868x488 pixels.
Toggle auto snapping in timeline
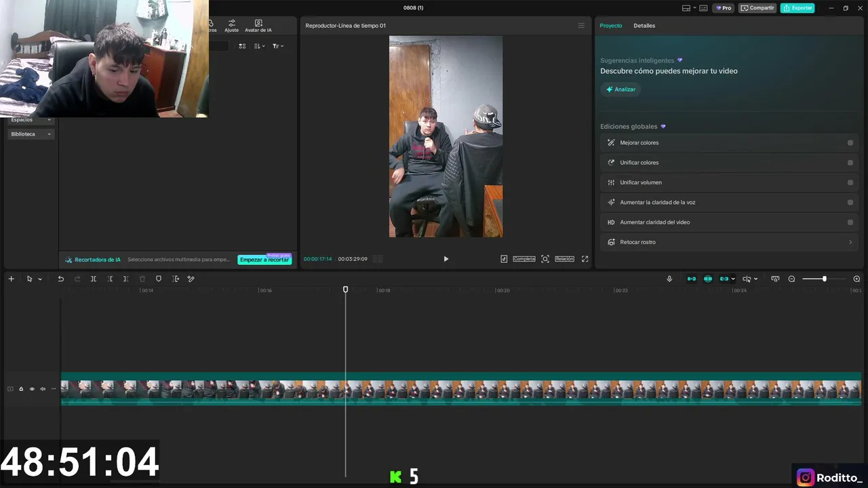(x=708, y=279)
